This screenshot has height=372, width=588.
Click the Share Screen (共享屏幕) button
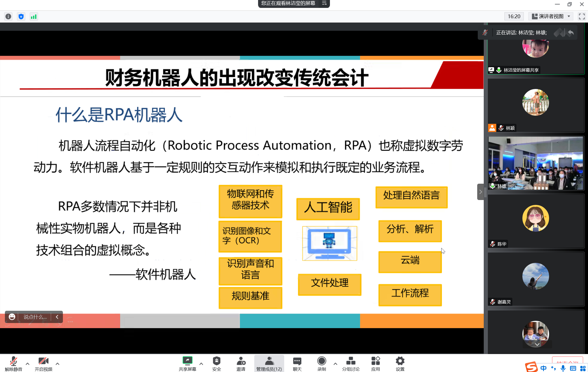pyautogui.click(x=187, y=363)
